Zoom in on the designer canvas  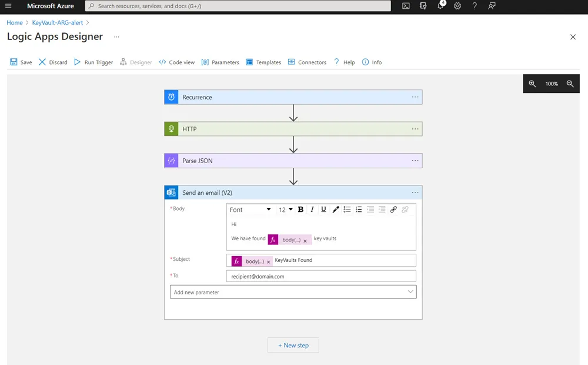click(532, 84)
